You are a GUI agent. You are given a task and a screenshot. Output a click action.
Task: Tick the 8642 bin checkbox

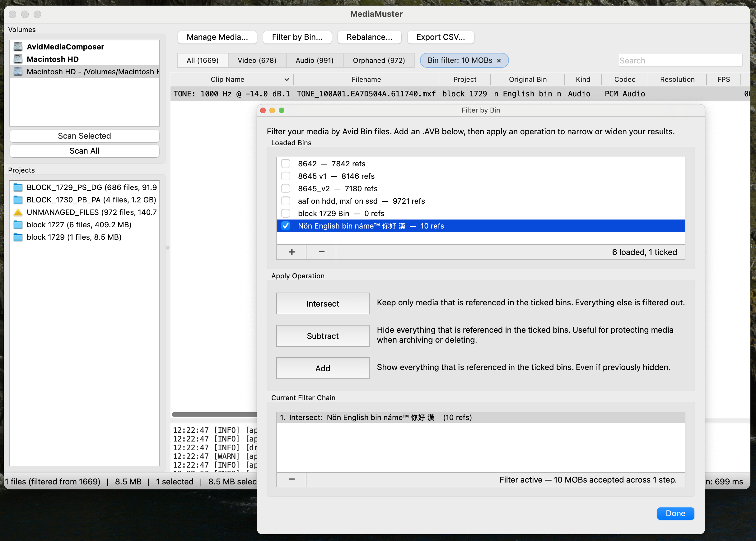[286, 164]
